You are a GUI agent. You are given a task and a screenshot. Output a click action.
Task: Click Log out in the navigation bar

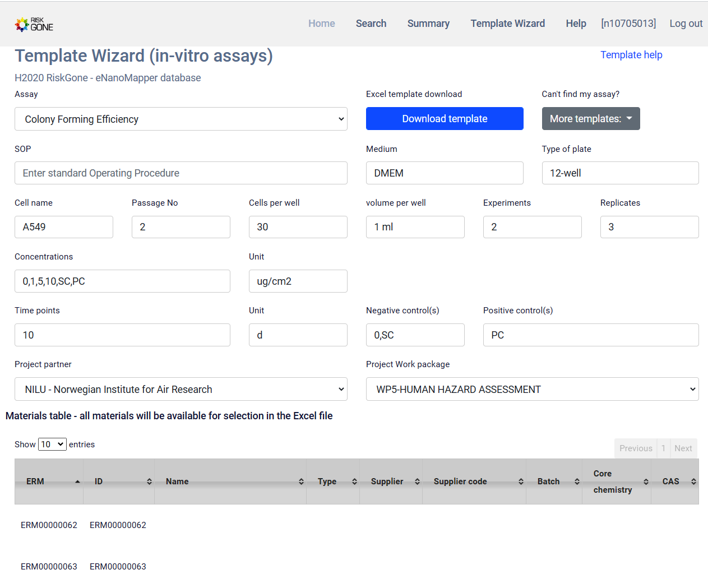[685, 24]
